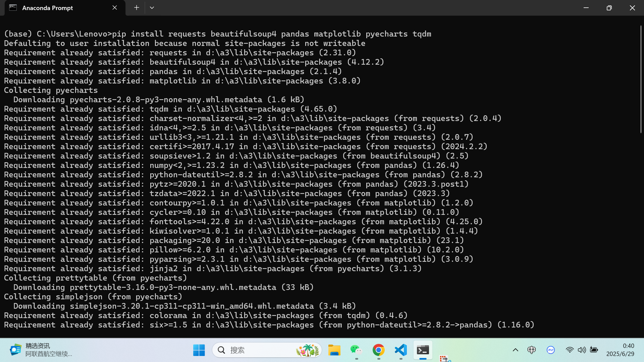
Task: Expand the terminal profile dropdown chevron
Action: click(x=152, y=8)
